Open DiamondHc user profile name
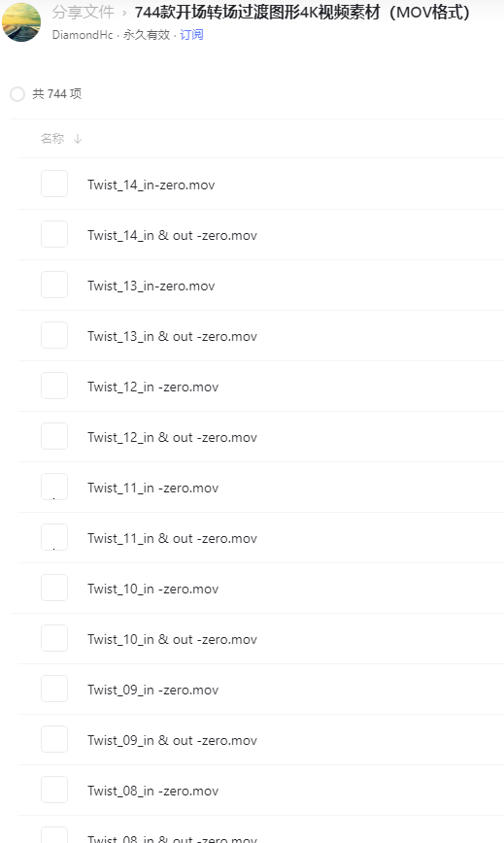 coord(83,35)
